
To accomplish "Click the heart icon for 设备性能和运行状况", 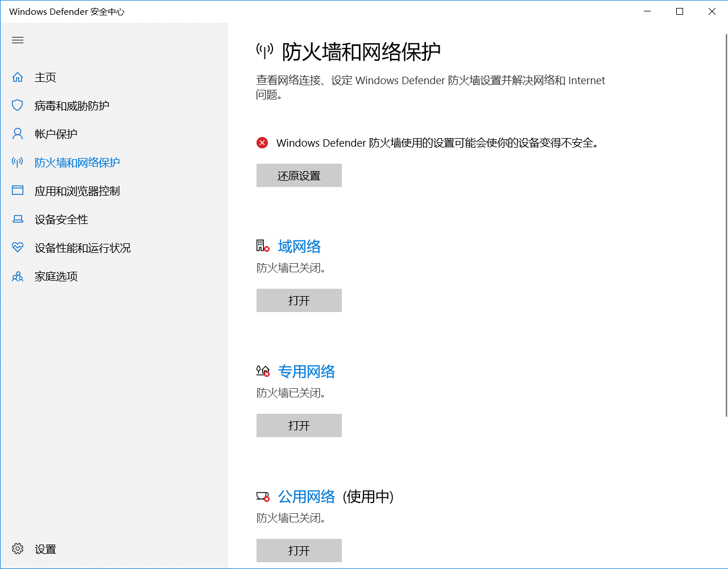I will pyautogui.click(x=18, y=247).
